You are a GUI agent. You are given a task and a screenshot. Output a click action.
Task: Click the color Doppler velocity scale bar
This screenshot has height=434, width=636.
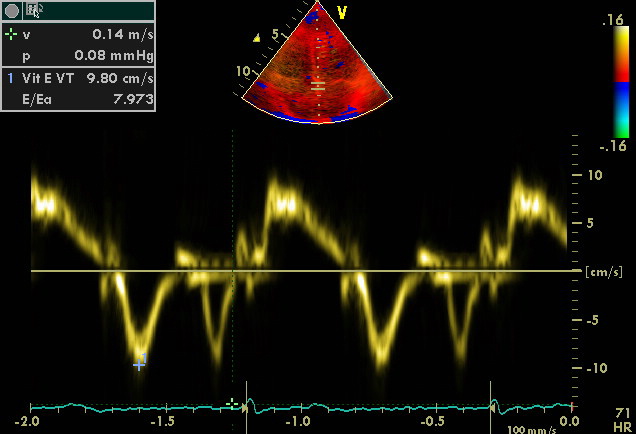click(x=622, y=80)
